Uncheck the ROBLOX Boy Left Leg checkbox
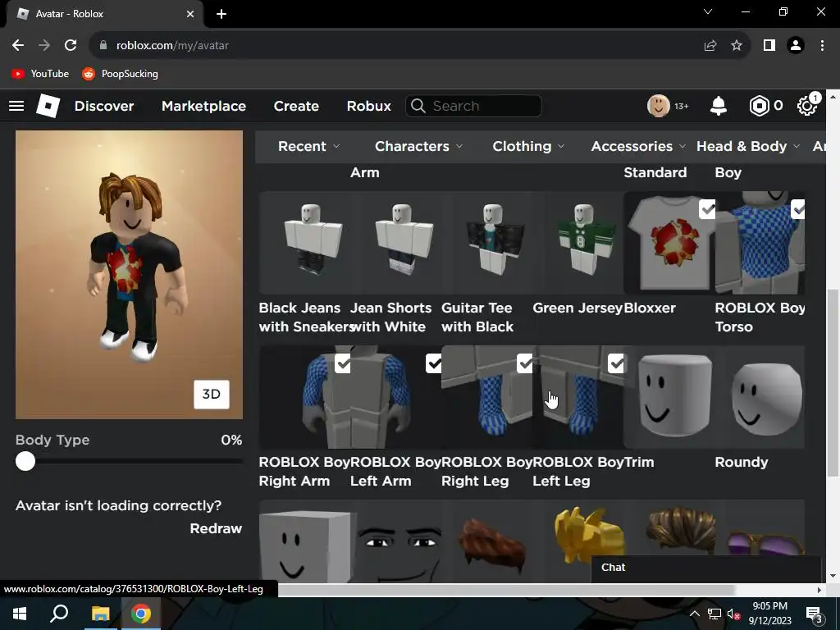Viewport: 840px width, 630px height. click(617, 363)
